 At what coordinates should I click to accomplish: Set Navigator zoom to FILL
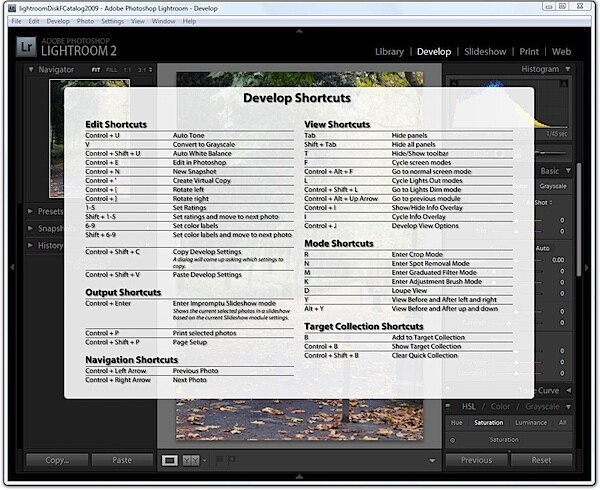click(x=112, y=70)
